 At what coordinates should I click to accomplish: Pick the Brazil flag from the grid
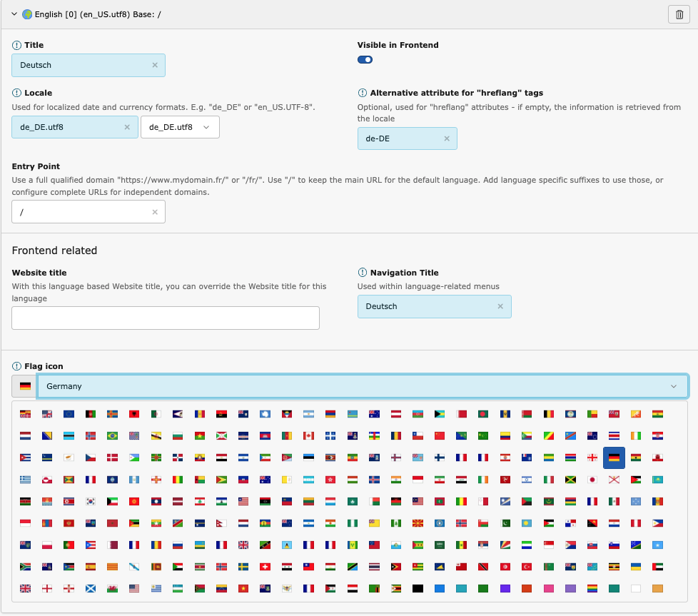(112, 436)
